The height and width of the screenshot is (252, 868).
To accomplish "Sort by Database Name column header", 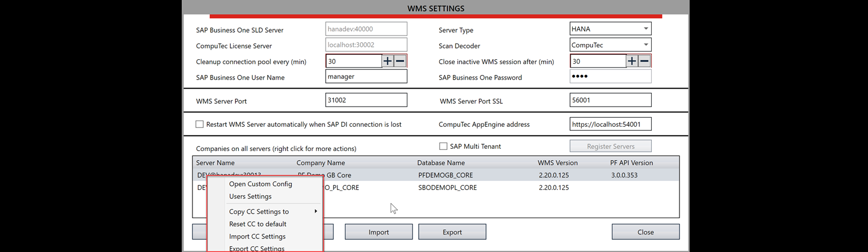I will pos(441,162).
